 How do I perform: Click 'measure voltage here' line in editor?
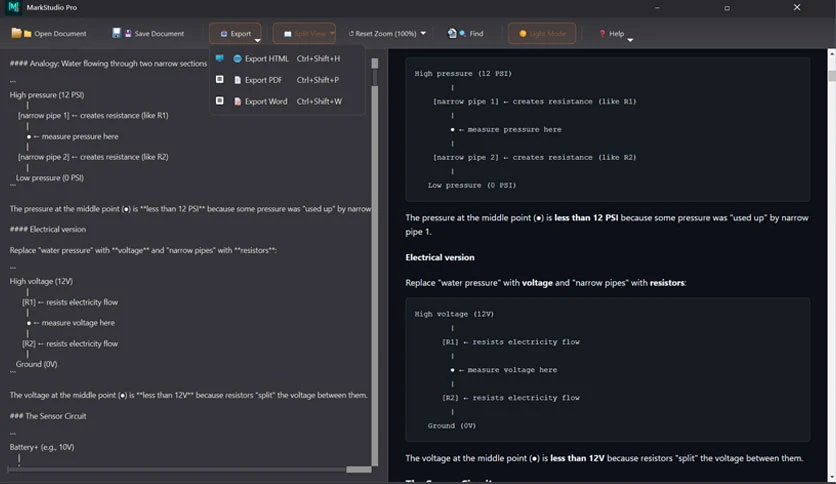(71, 322)
